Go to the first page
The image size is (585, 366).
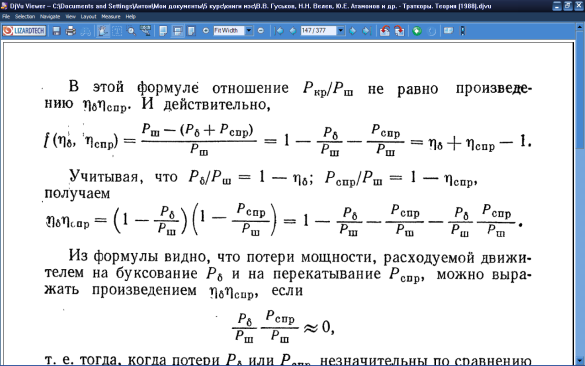pyautogui.click(x=279, y=31)
